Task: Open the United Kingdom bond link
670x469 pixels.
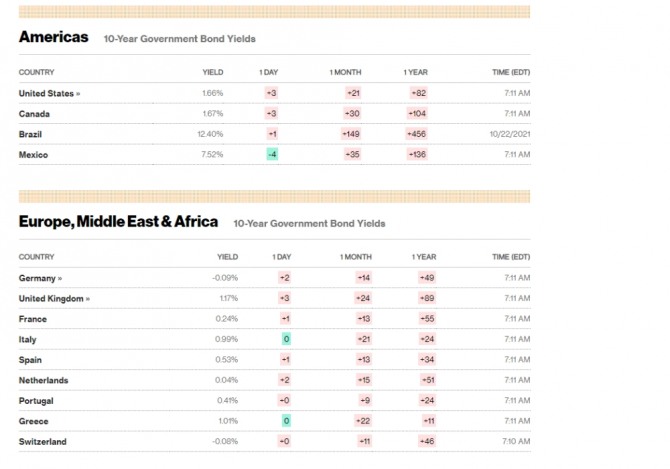Action: 52,298
